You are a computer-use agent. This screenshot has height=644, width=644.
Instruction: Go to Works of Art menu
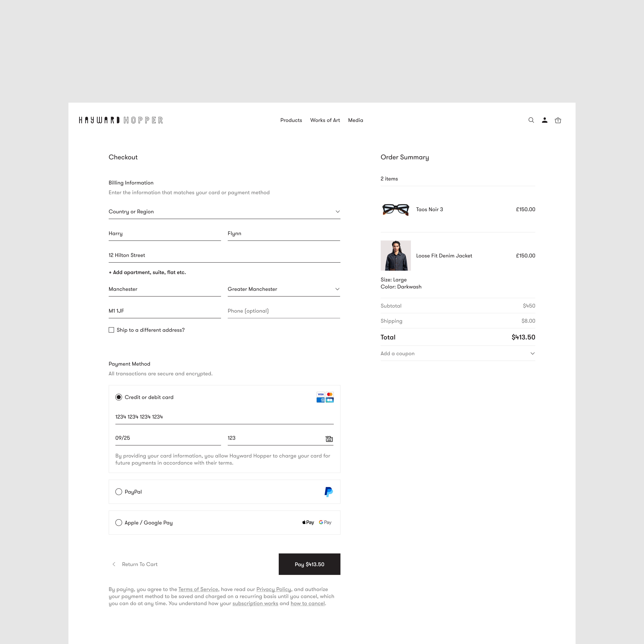pos(325,120)
